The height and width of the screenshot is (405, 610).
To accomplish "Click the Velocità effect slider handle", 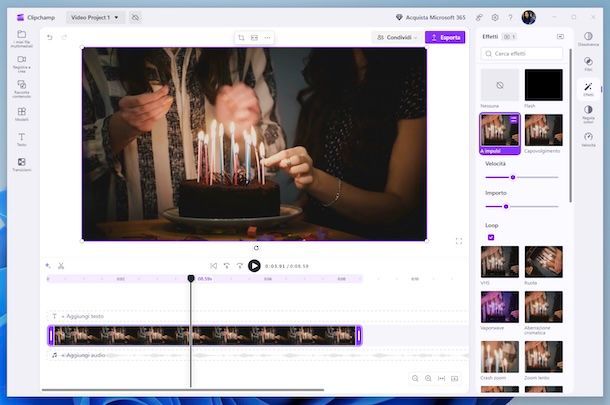I will click(513, 177).
